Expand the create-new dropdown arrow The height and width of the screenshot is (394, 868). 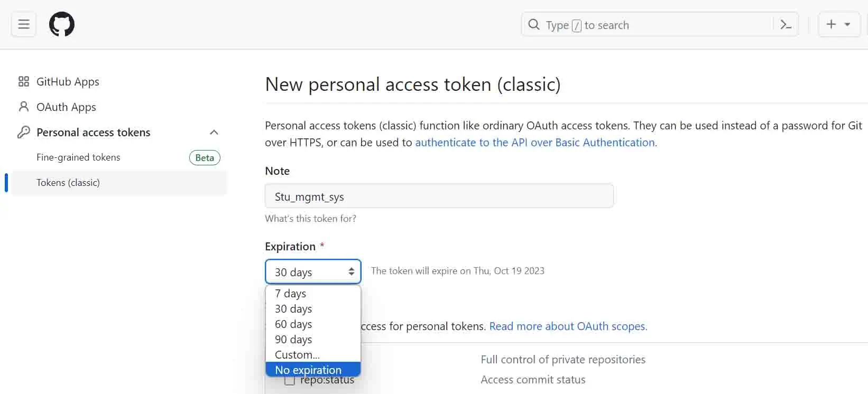(x=847, y=25)
